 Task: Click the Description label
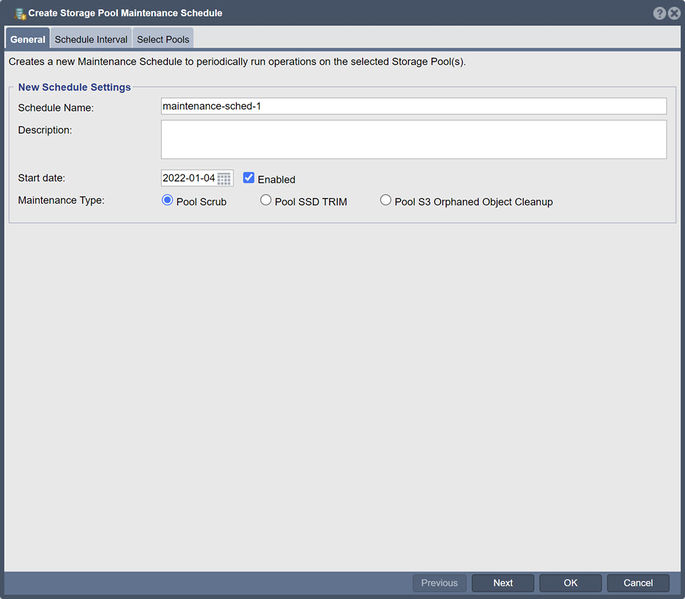point(45,130)
